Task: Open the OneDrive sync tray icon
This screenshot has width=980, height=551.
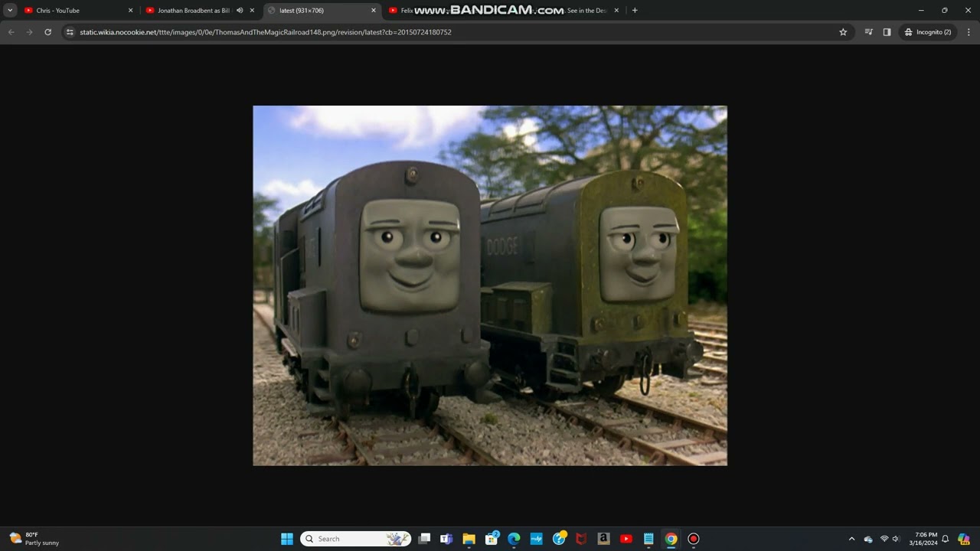Action: [868, 539]
